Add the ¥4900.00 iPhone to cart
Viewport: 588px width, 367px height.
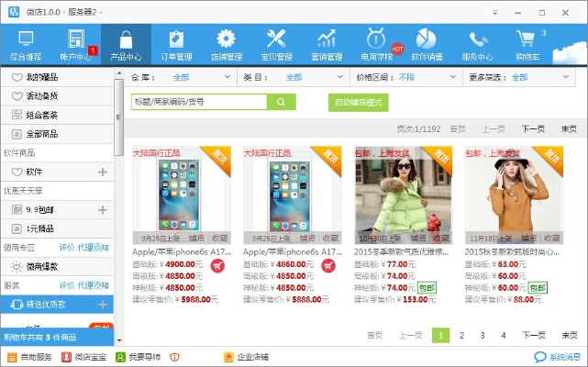click(217, 266)
